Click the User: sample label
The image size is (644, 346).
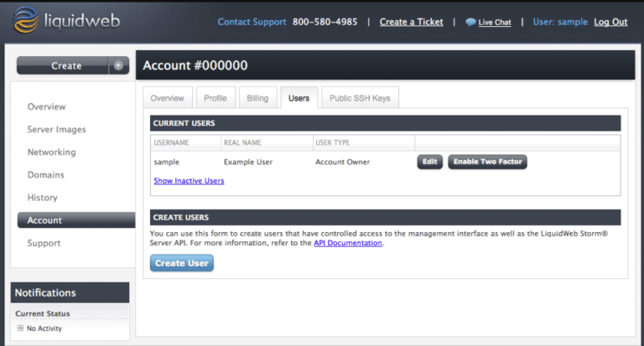coord(560,22)
